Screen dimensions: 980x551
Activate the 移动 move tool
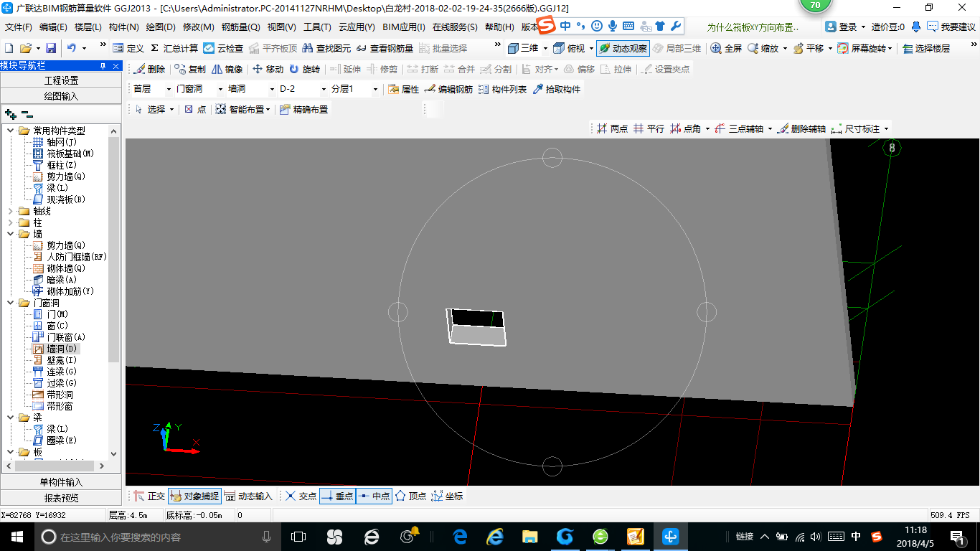[x=268, y=70]
